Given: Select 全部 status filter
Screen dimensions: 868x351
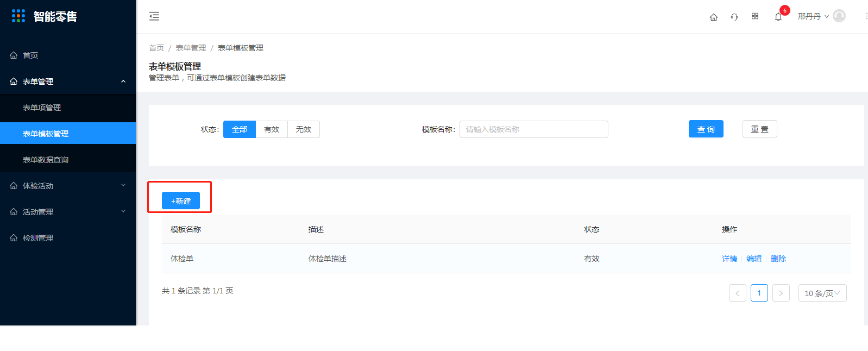Looking at the screenshot, I should point(240,129).
